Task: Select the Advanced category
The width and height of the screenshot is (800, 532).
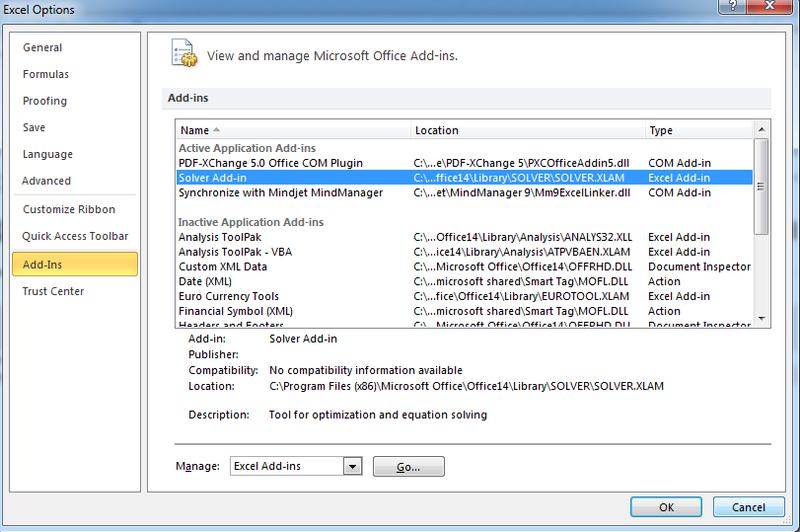Action: (46, 181)
